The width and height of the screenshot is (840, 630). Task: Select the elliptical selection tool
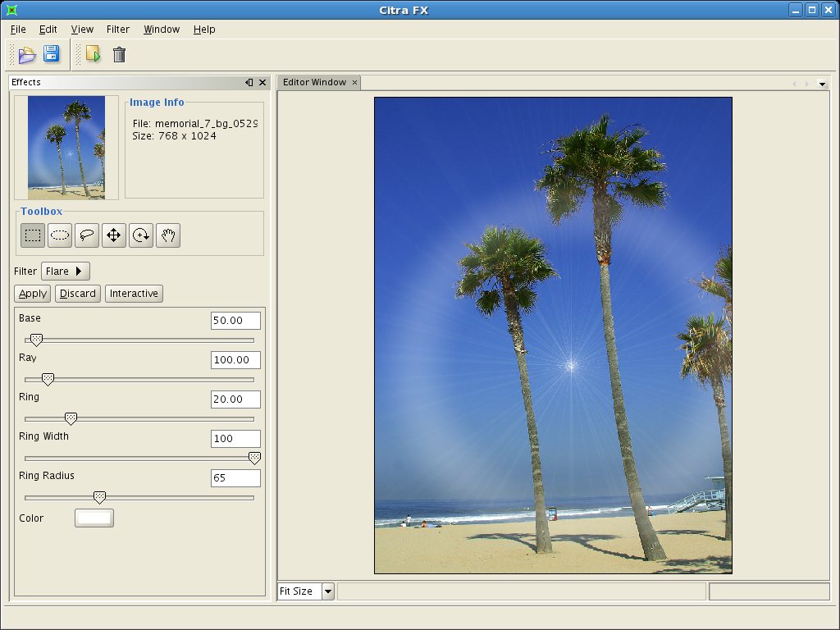click(60, 235)
